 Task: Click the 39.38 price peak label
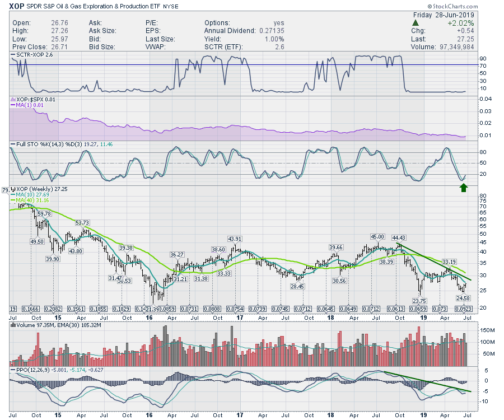pyautogui.click(x=126, y=248)
